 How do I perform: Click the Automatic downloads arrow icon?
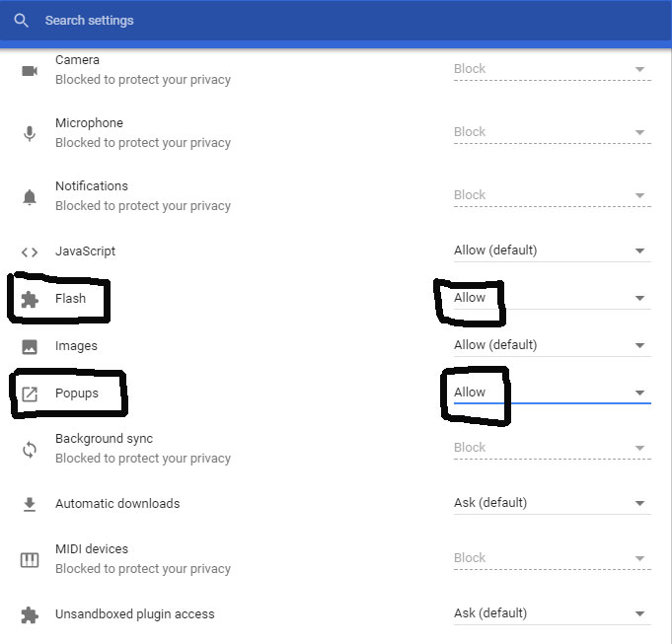[x=30, y=504]
